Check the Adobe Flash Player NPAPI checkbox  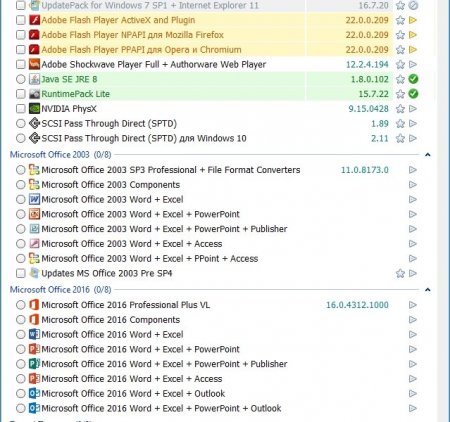click(x=21, y=35)
